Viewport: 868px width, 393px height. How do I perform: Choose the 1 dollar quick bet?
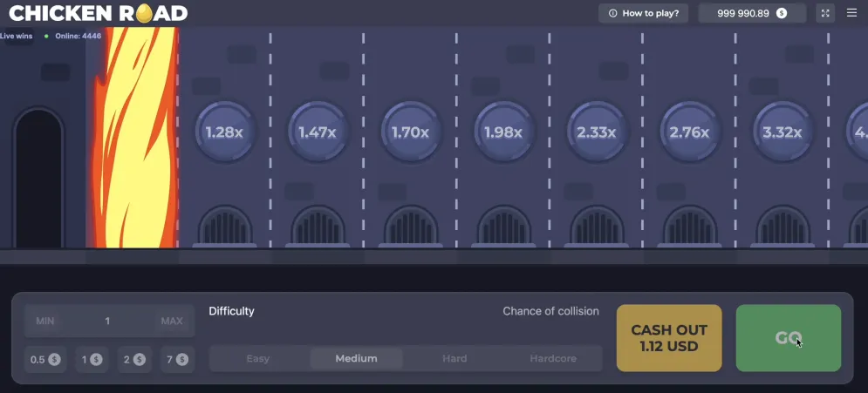(x=92, y=360)
